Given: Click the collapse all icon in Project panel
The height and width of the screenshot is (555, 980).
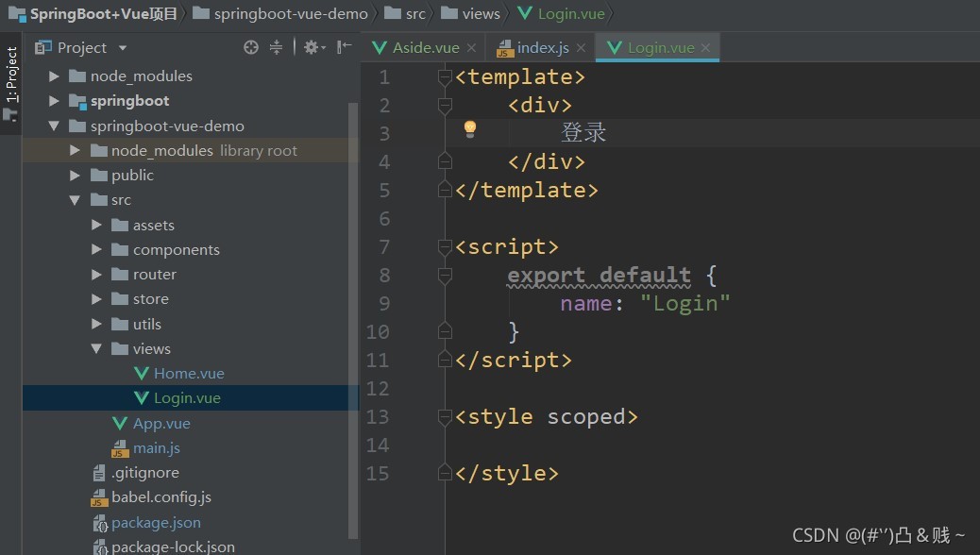Looking at the screenshot, I should 276,47.
